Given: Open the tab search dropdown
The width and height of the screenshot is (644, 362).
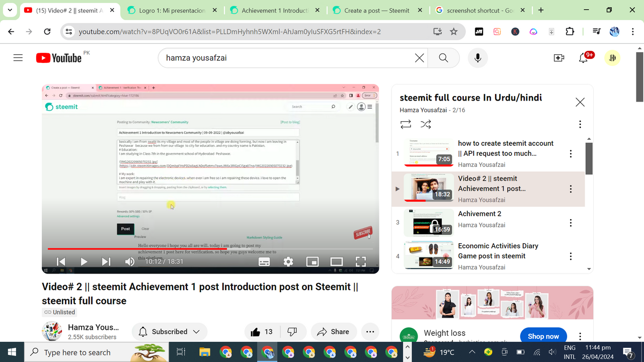Looking at the screenshot, I should pyautogui.click(x=10, y=10).
